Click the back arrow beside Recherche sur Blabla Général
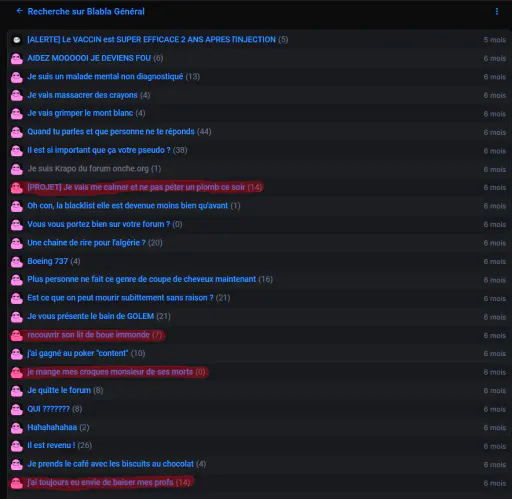This screenshot has height=499, width=512. tap(19, 11)
